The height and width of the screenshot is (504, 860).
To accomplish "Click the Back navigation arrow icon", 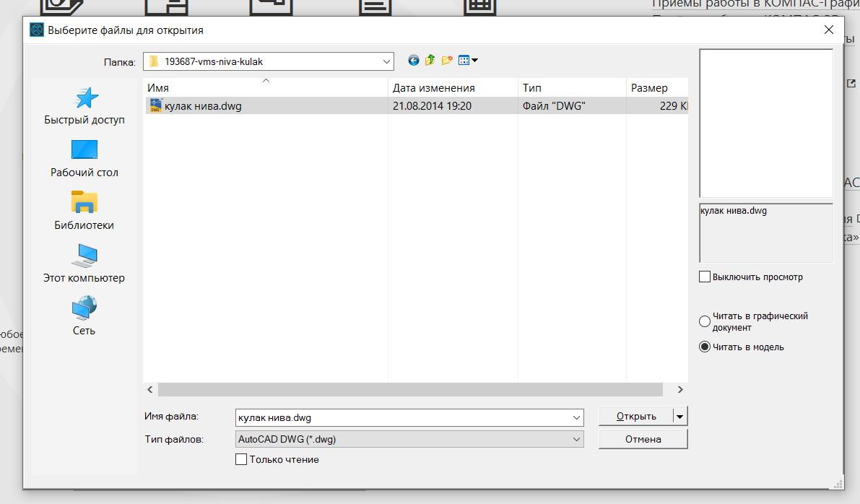I will tap(414, 61).
